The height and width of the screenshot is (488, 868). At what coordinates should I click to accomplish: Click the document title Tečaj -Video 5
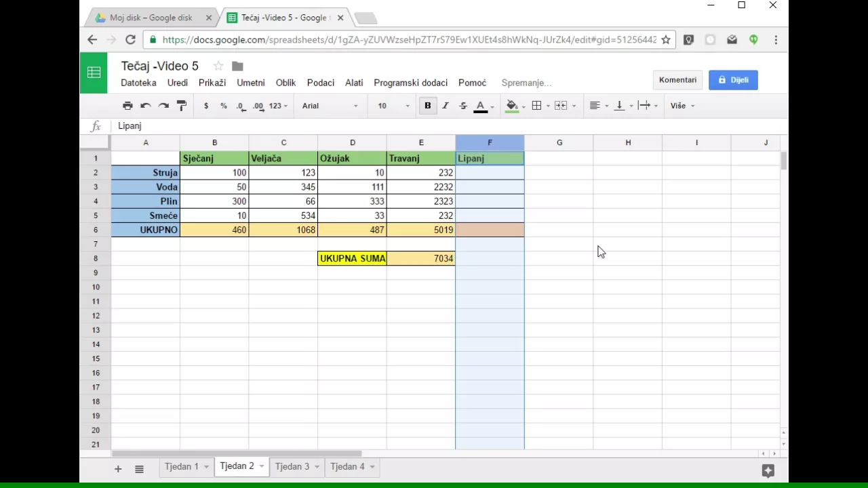coord(160,66)
